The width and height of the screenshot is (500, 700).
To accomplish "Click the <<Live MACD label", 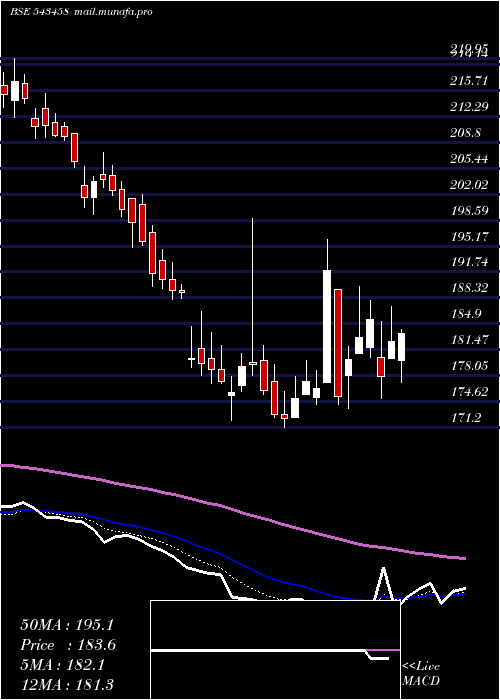I will (421, 674).
